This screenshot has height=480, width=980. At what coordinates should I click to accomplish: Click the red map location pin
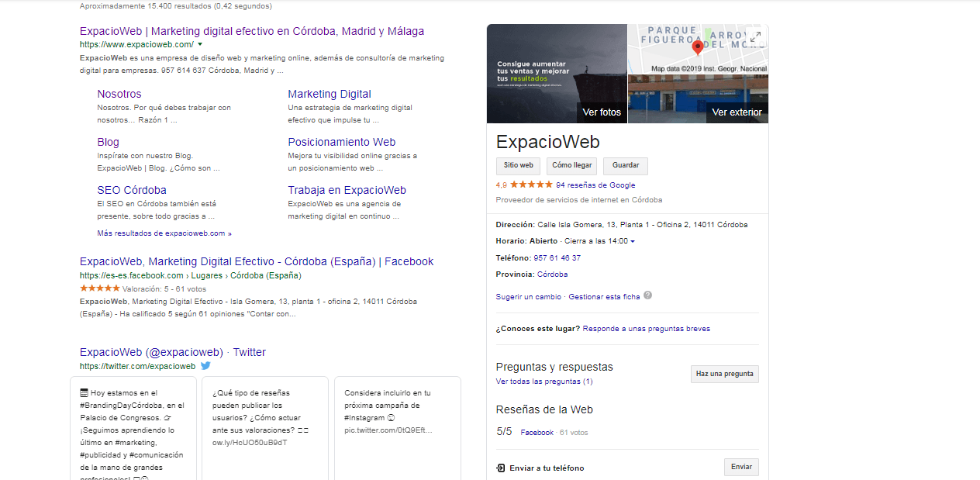point(697,48)
